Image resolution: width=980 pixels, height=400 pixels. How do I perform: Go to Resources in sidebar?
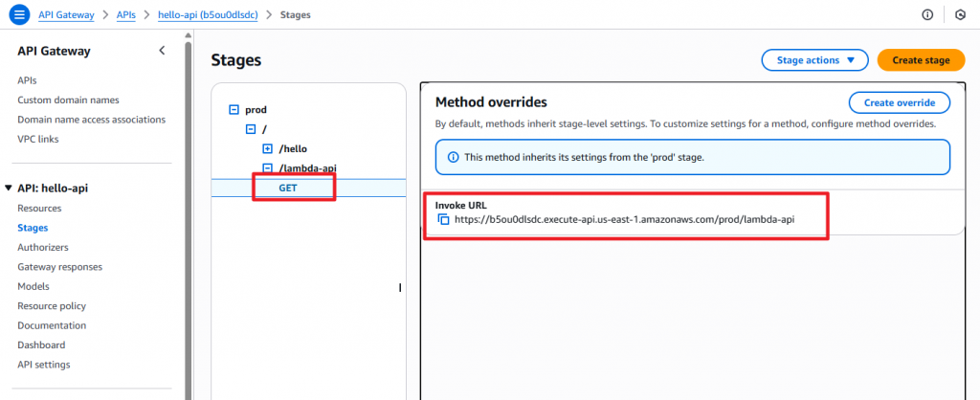click(x=39, y=208)
